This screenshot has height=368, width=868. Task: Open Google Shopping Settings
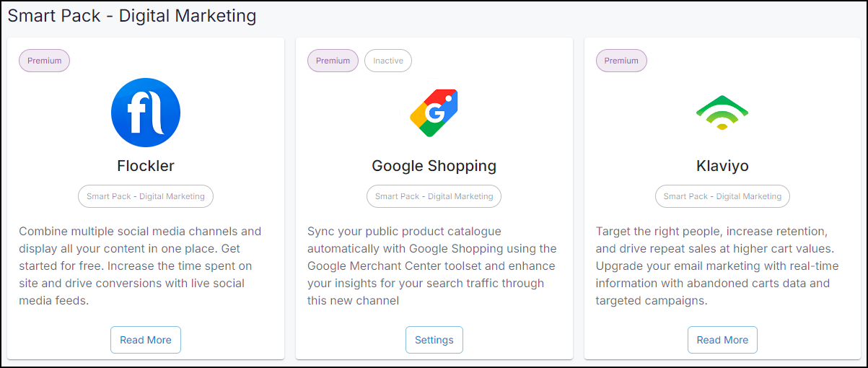pyautogui.click(x=434, y=340)
